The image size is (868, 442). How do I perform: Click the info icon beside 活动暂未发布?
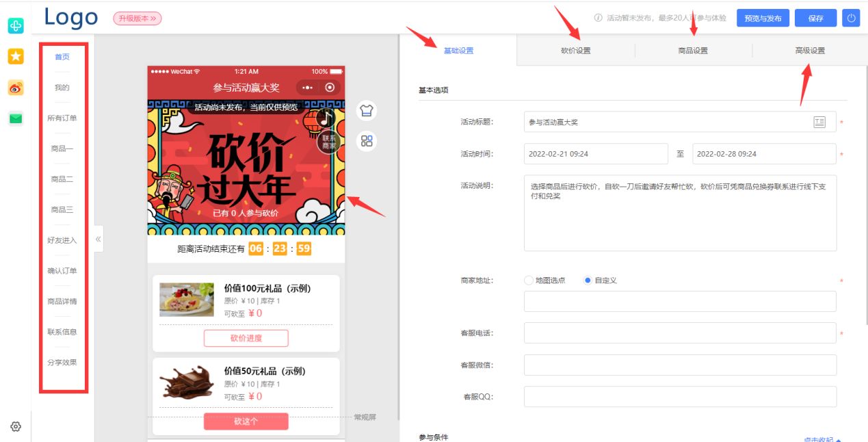598,18
